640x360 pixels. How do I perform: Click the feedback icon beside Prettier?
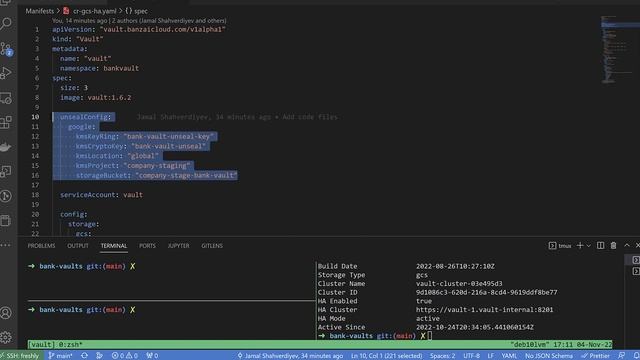point(621,356)
